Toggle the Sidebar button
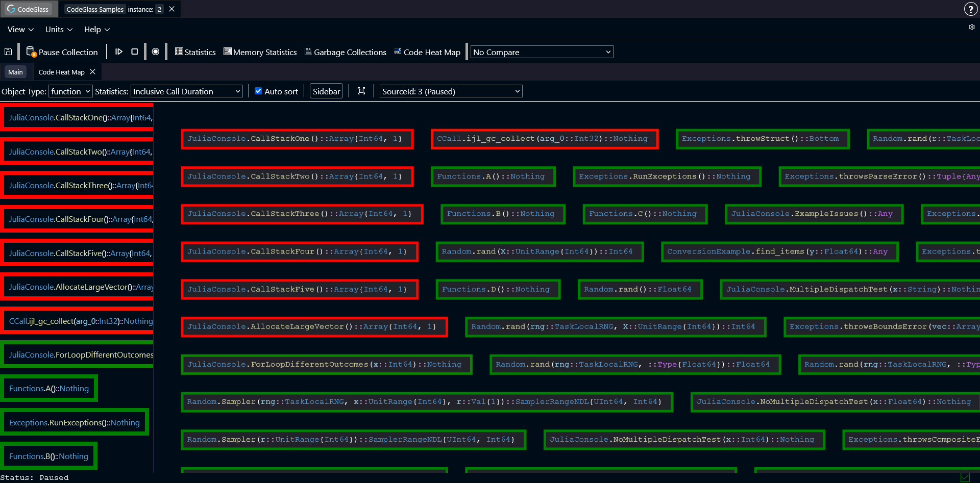The image size is (980, 483). (x=326, y=91)
